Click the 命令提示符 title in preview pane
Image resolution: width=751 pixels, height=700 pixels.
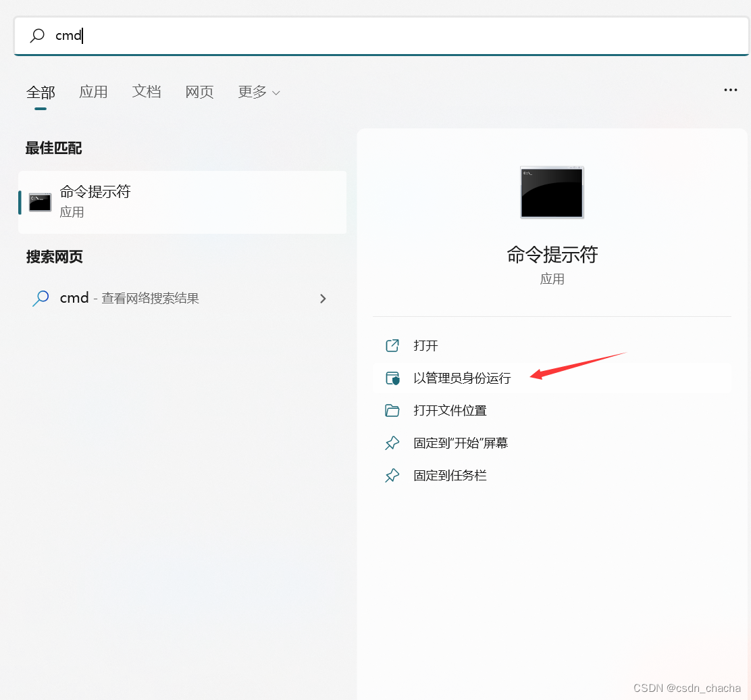point(552,255)
